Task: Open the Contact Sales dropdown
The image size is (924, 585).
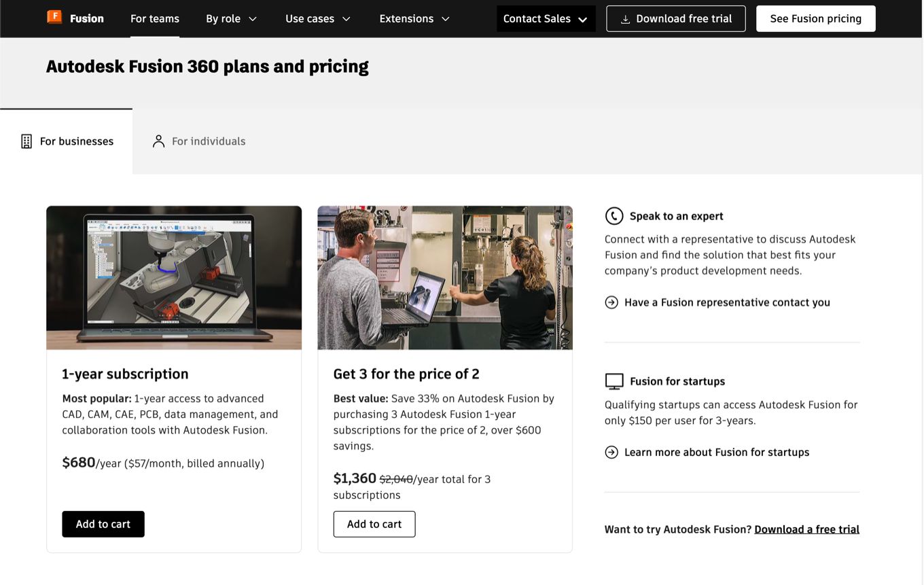Action: point(546,19)
